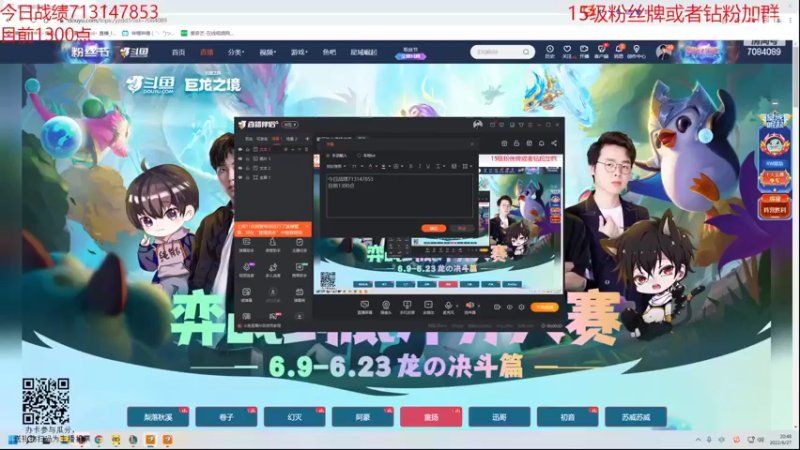The width and height of the screenshot is (800, 450).
Task: Open grid layout dropdown in text toolbar
Action: (467, 166)
